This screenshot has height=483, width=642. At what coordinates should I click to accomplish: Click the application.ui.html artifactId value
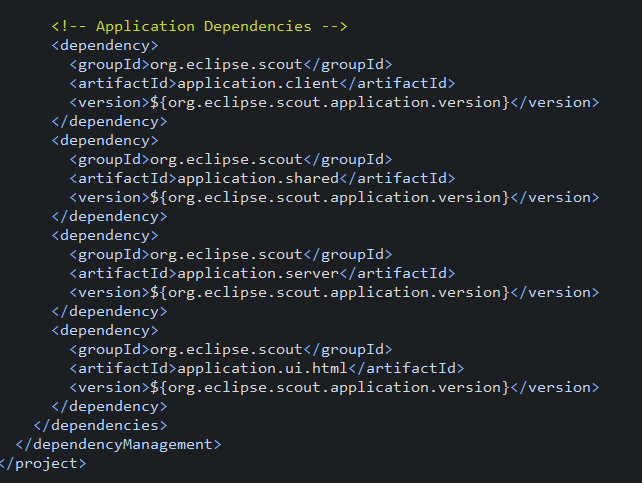pyautogui.click(x=262, y=368)
